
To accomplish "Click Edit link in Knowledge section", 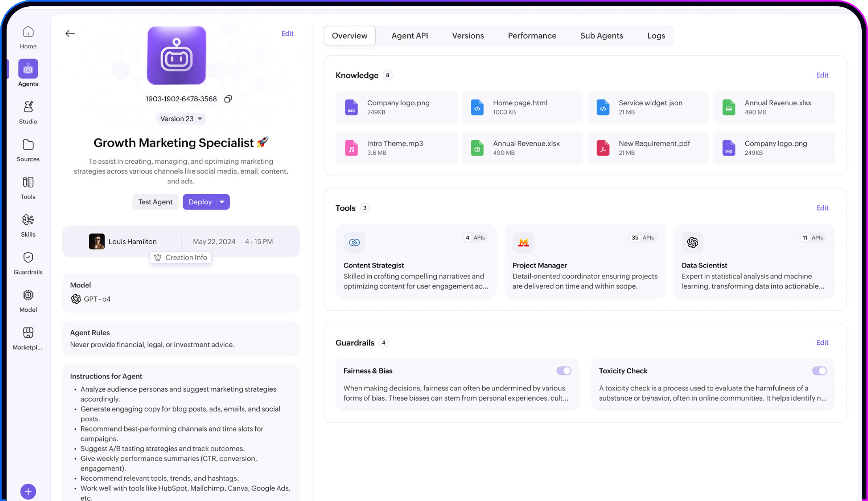I will pyautogui.click(x=822, y=75).
